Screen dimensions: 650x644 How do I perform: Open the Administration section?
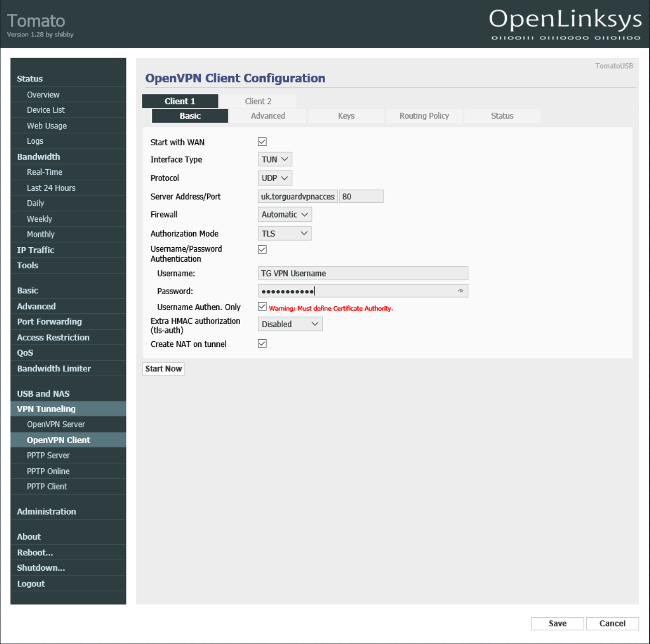pyautogui.click(x=68, y=512)
